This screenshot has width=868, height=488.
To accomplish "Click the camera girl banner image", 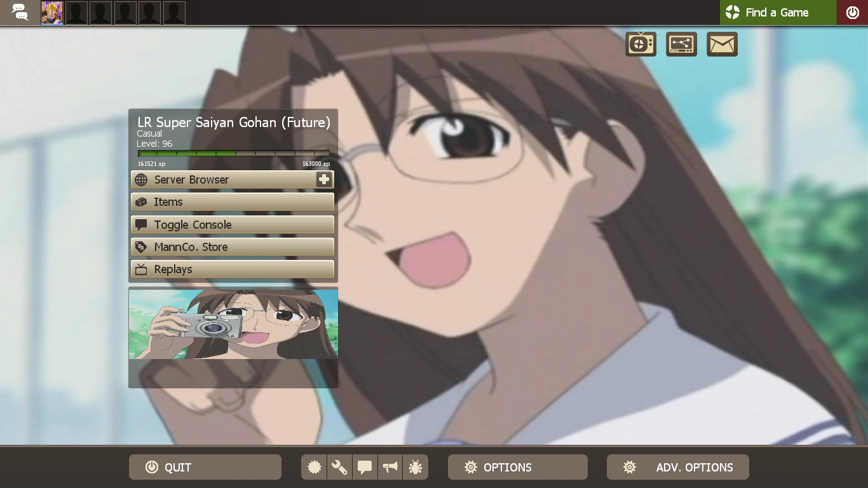I will (233, 324).
